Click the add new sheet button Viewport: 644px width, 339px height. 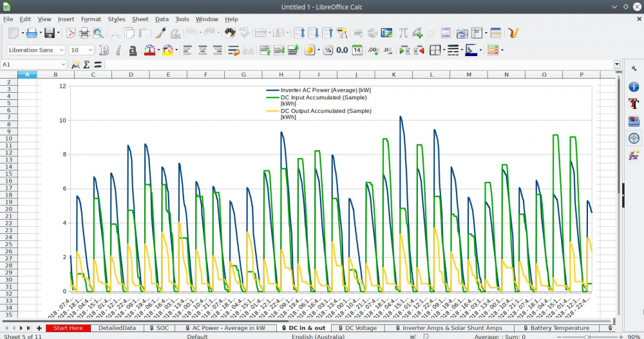click(x=39, y=328)
